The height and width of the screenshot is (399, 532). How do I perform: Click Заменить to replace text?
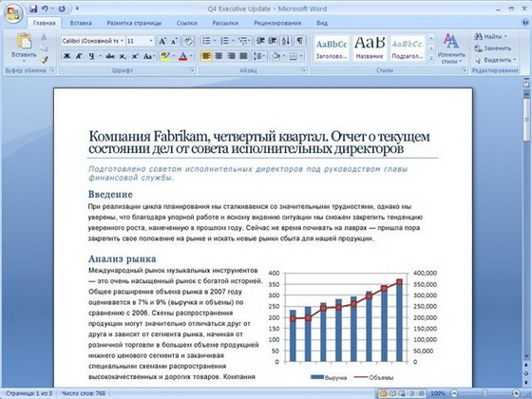[493, 48]
